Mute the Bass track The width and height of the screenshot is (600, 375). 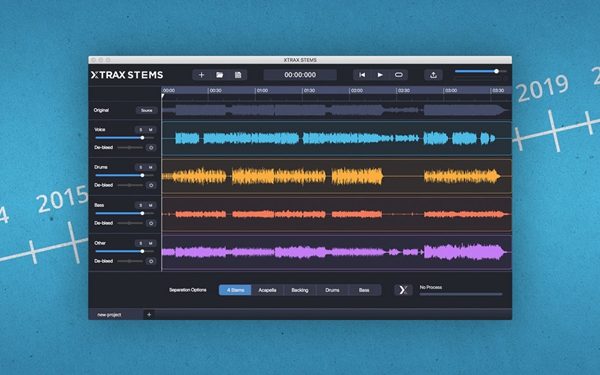tap(151, 205)
